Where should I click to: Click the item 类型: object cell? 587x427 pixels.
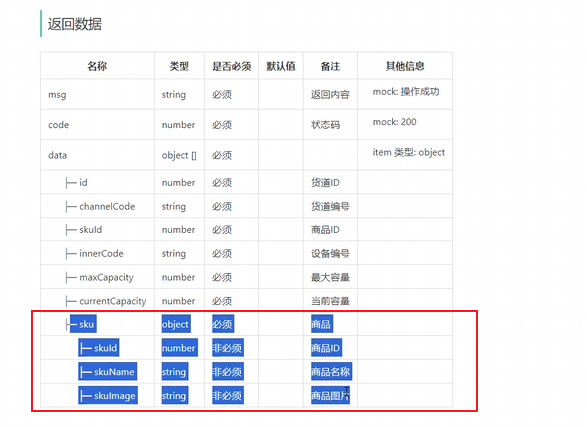(x=408, y=152)
